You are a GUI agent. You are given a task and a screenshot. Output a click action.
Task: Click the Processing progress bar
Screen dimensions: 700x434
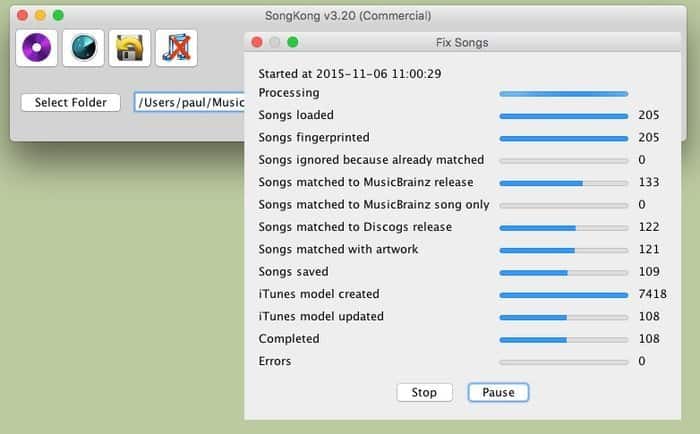click(x=563, y=94)
